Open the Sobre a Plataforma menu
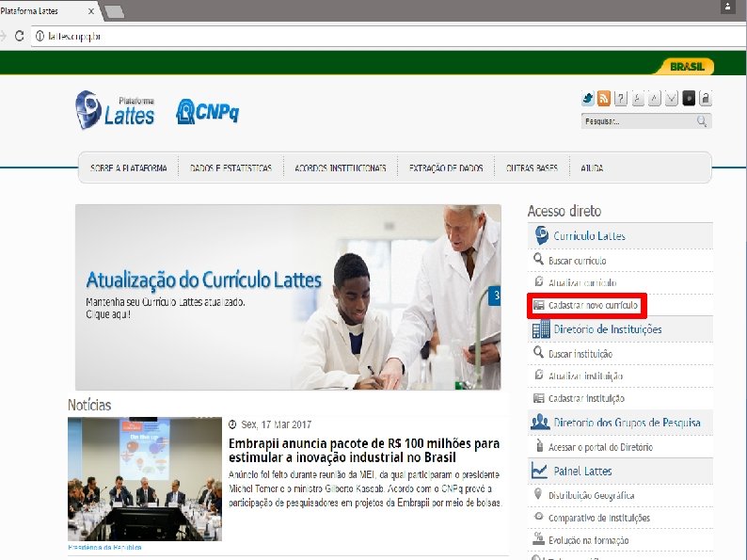 129,168
